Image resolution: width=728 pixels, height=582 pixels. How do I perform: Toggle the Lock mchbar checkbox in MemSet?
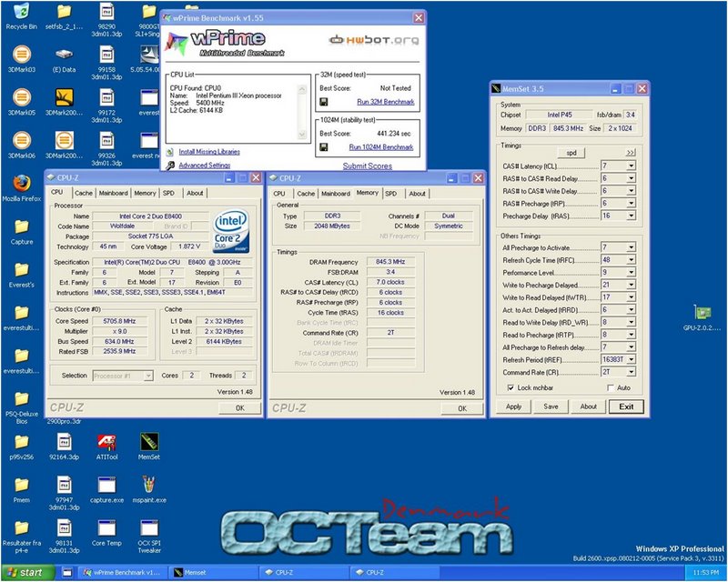click(x=511, y=387)
